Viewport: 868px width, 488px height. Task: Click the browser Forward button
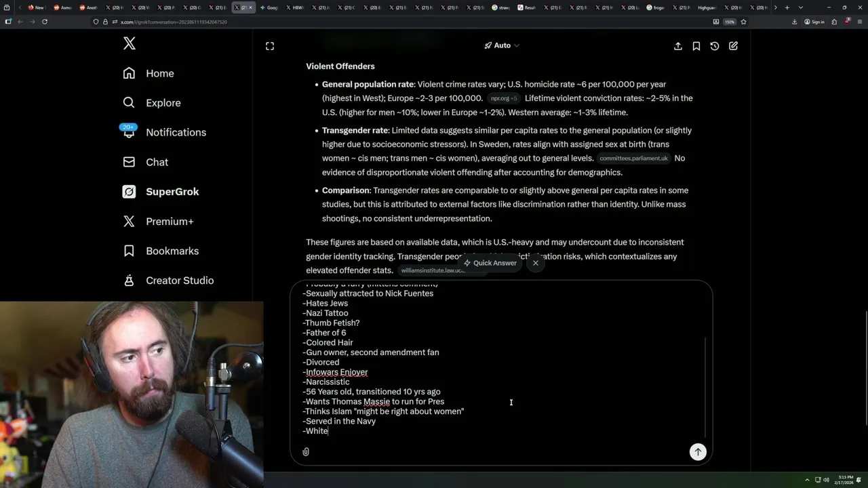point(31,22)
